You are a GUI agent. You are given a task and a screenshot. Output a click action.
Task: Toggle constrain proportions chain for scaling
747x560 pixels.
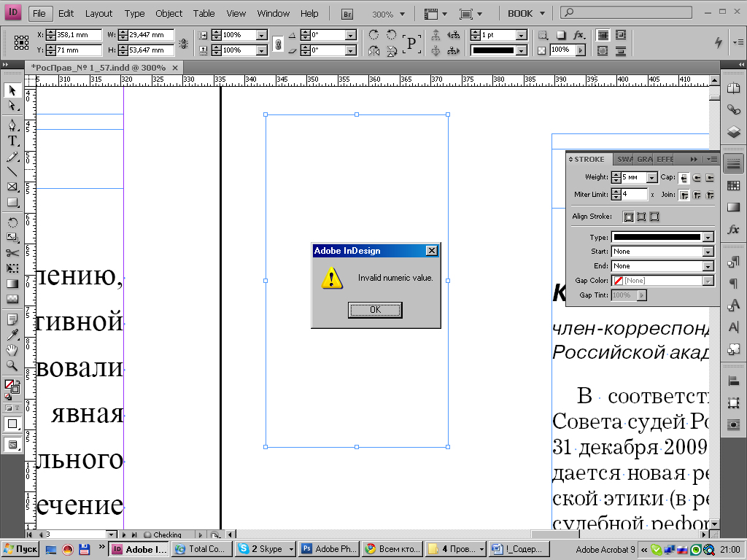pos(278,44)
